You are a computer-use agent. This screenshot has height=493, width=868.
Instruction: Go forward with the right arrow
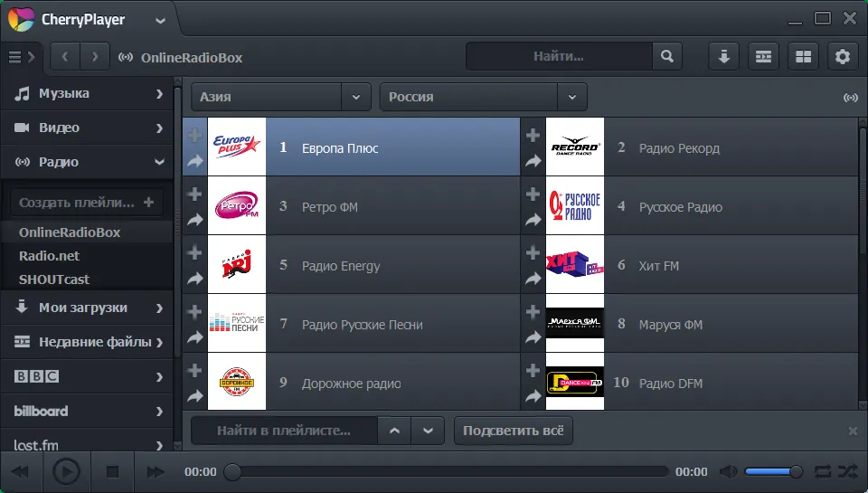(95, 56)
